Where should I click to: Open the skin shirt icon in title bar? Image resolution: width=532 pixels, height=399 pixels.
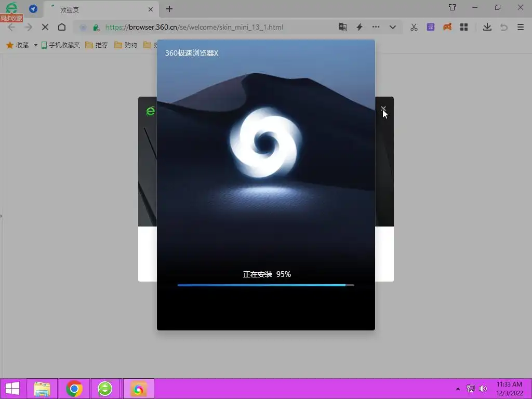coord(452,7)
